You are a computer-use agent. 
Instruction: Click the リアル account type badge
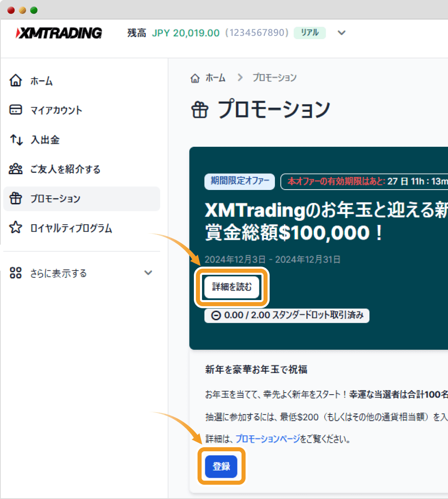click(x=310, y=33)
